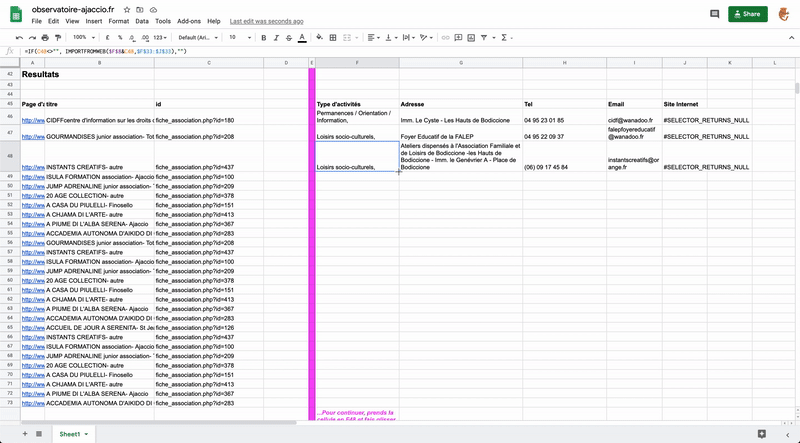Select cell 'cidf@wanadoo.fr'
800x443 pixels.
click(634, 117)
